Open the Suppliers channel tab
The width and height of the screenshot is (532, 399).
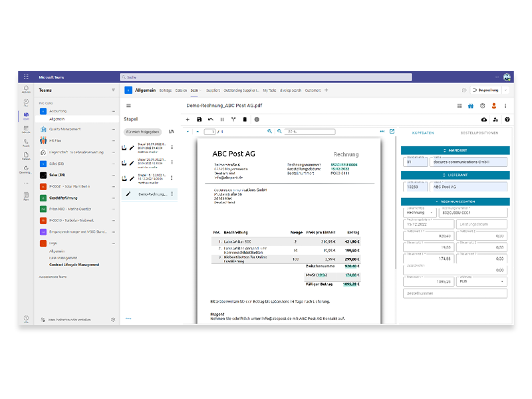[213, 90]
